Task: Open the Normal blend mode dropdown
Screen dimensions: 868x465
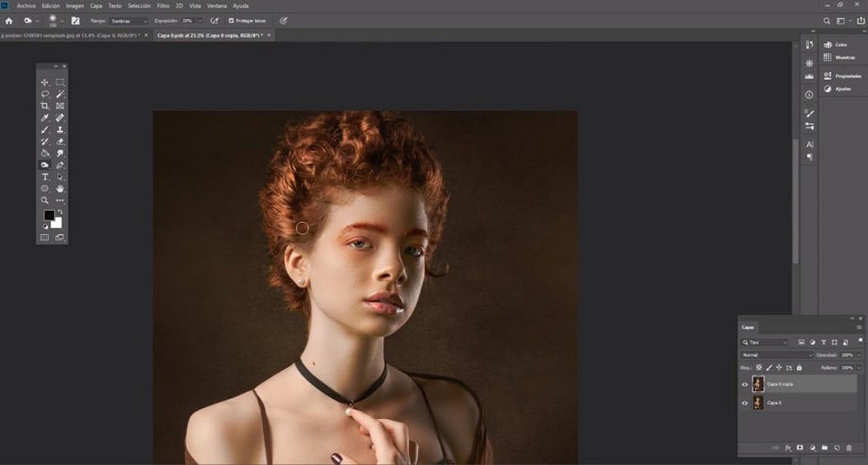Action: click(777, 355)
